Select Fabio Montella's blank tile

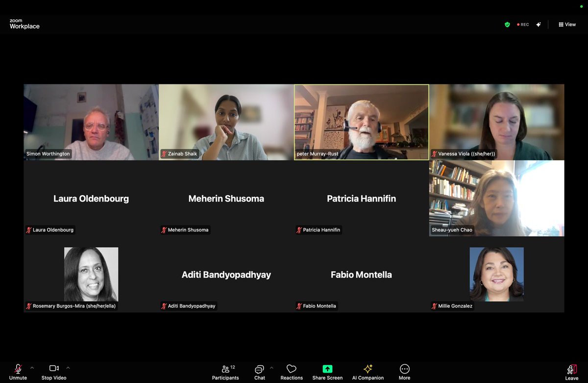(362, 274)
